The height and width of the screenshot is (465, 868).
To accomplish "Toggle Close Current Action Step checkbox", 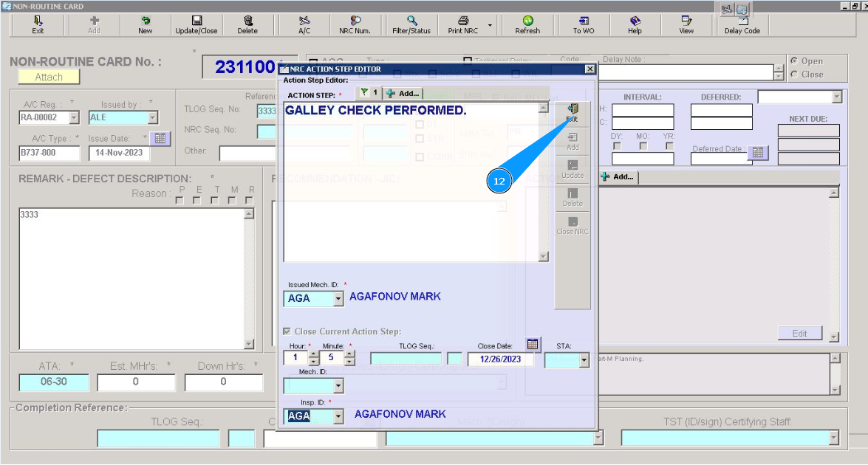I will (x=287, y=331).
